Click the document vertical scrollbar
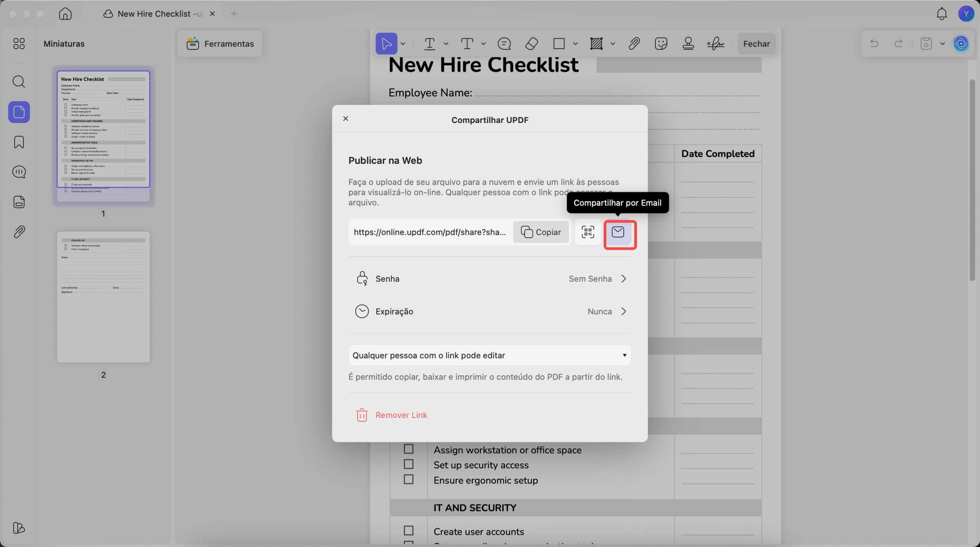Viewport: 980px width, 547px height. coord(972,180)
